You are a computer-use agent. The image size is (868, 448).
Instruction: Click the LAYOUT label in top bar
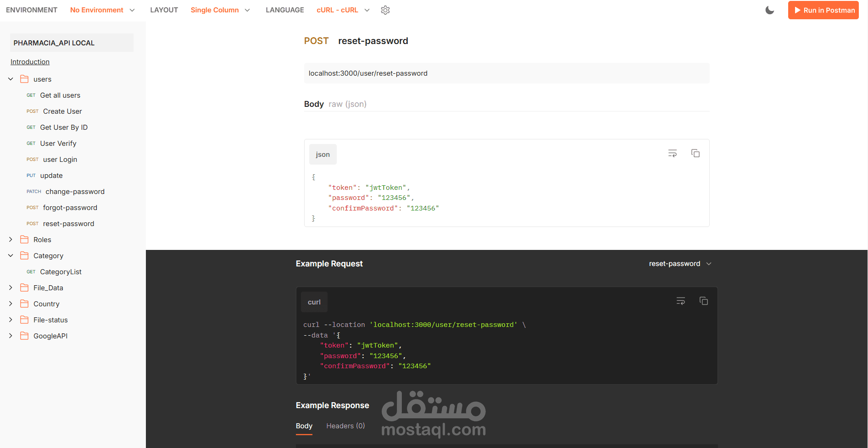coord(164,10)
